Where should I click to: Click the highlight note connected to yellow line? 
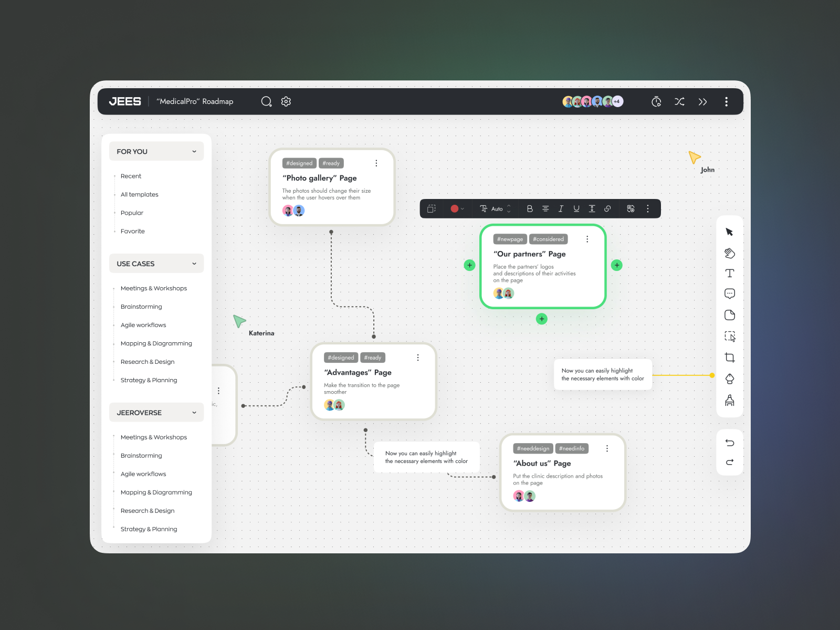coord(603,374)
